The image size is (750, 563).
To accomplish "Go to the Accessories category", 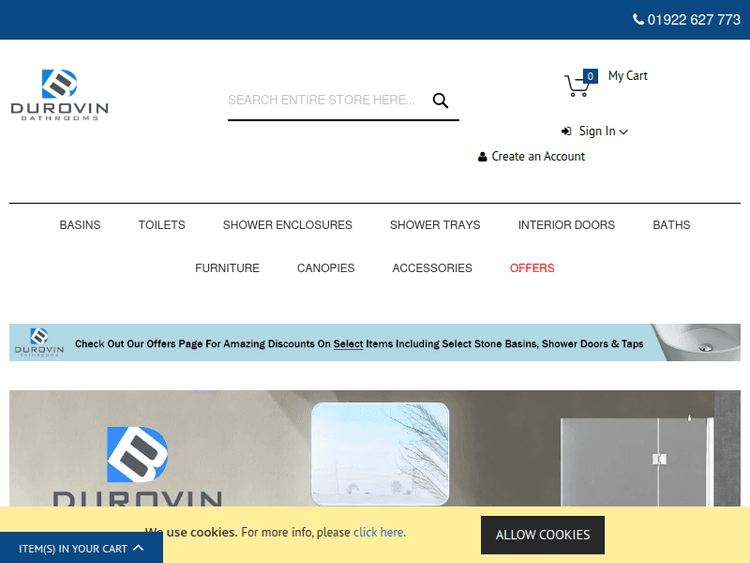I will pos(432,268).
